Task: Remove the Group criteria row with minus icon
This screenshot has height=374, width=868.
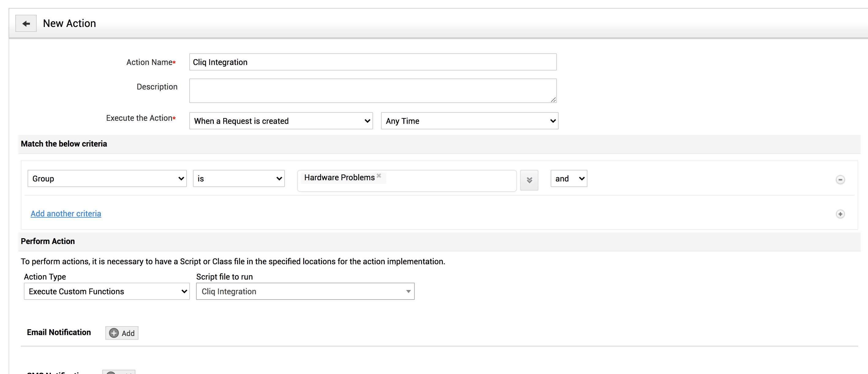Action: [840, 180]
